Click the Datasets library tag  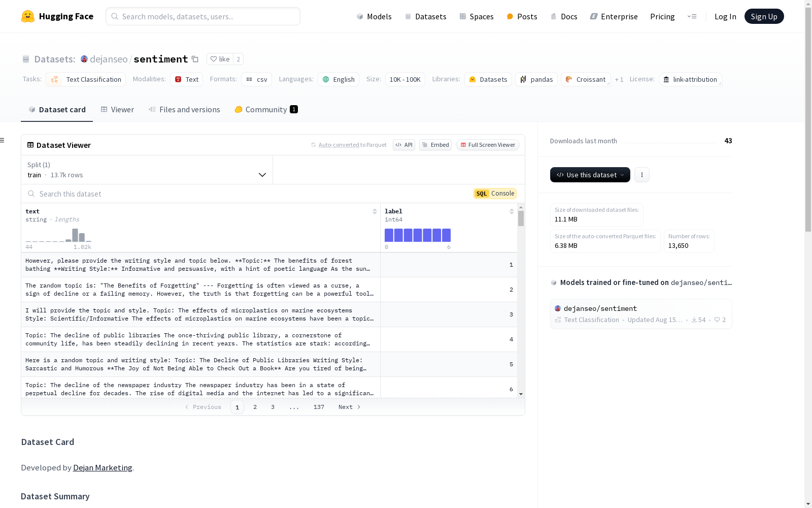488,79
